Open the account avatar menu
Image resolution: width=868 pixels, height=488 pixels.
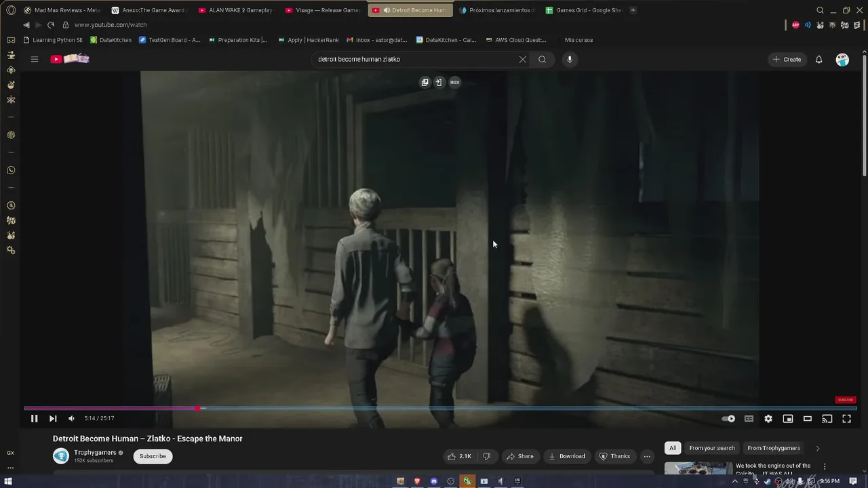click(x=842, y=60)
